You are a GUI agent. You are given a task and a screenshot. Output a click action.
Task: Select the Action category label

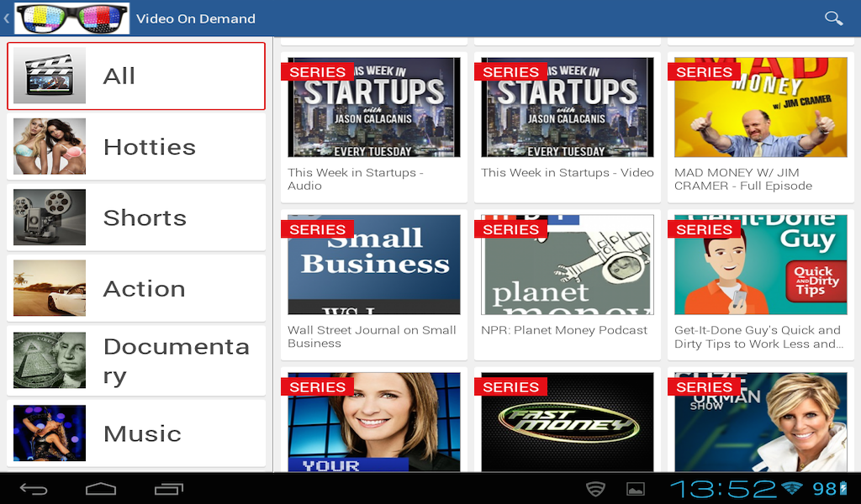coord(145,288)
